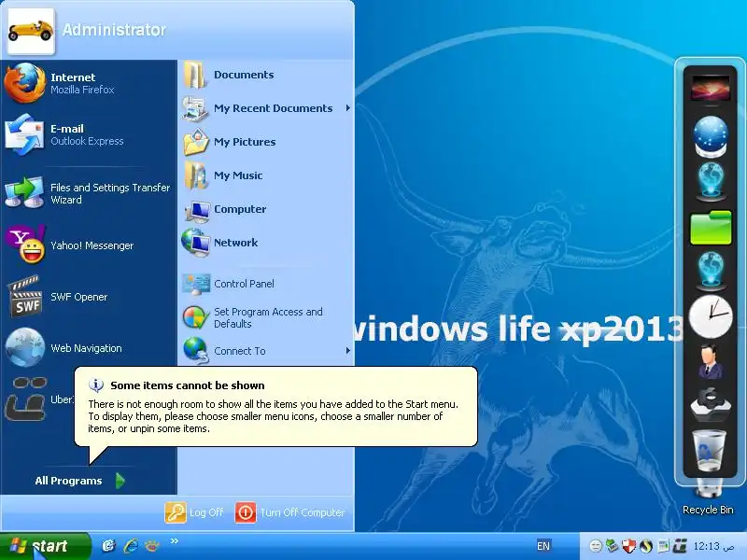Click the analog clock dock icon
The width and height of the screenshot is (747, 560).
(711, 316)
